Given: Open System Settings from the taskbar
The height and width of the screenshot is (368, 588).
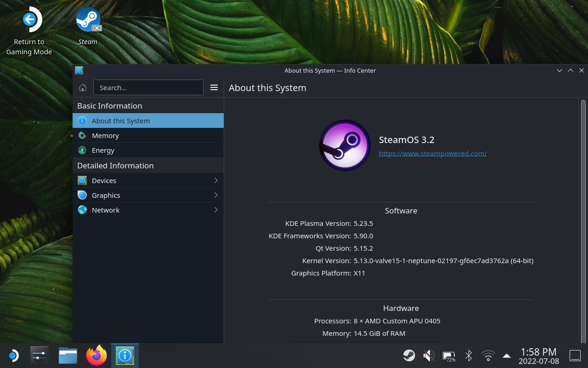Looking at the screenshot, I should click(40, 356).
